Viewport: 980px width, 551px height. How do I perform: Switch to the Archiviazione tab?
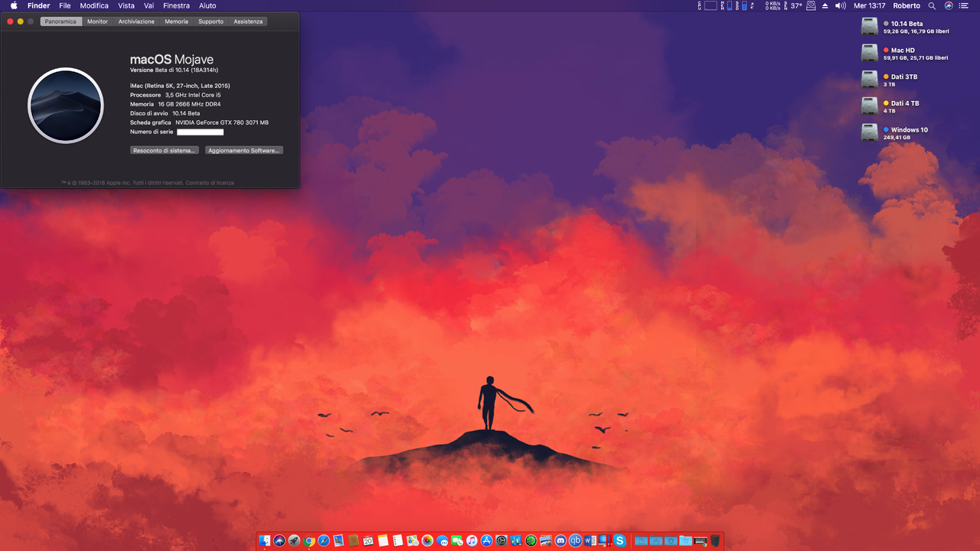tap(136, 21)
